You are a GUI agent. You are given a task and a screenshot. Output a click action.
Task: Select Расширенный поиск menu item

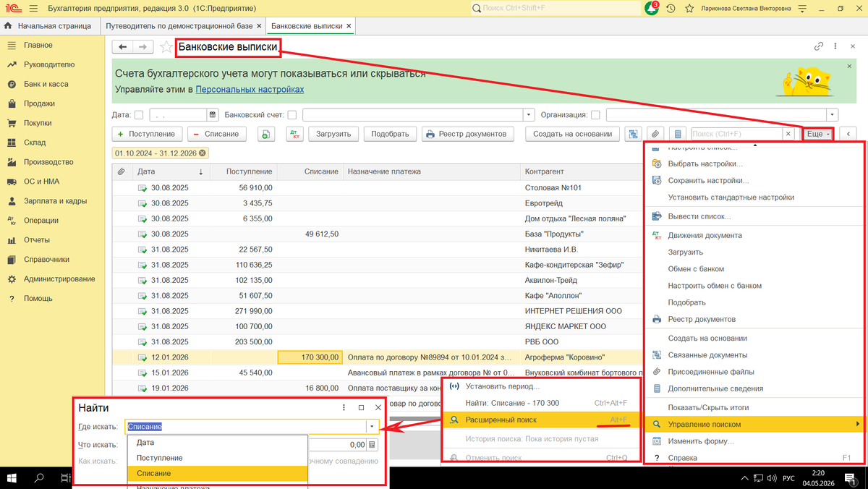click(x=540, y=420)
